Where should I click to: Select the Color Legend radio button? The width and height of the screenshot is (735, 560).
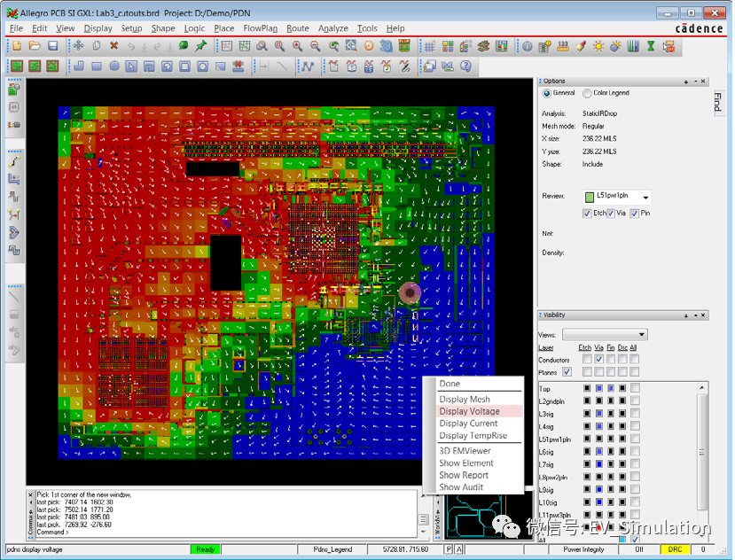[587, 93]
